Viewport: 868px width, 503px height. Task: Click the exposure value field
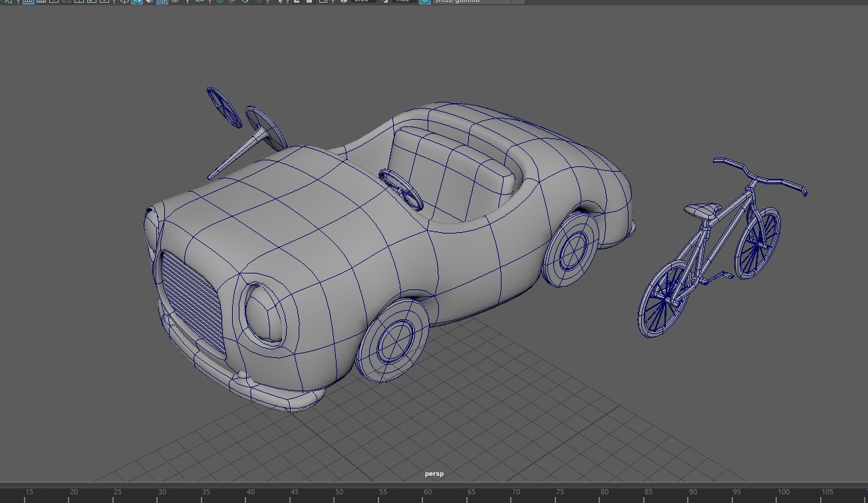point(362,1)
